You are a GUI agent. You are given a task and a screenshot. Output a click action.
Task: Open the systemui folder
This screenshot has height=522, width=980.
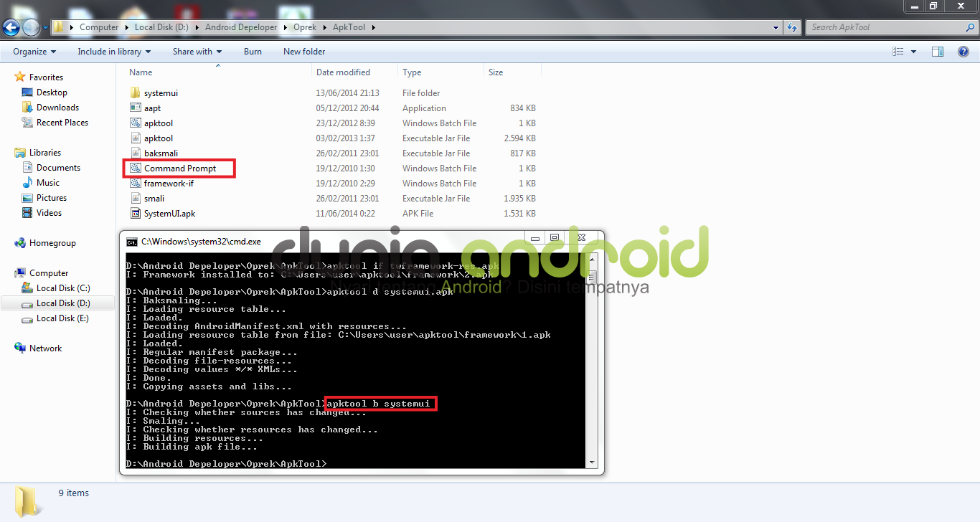(159, 92)
